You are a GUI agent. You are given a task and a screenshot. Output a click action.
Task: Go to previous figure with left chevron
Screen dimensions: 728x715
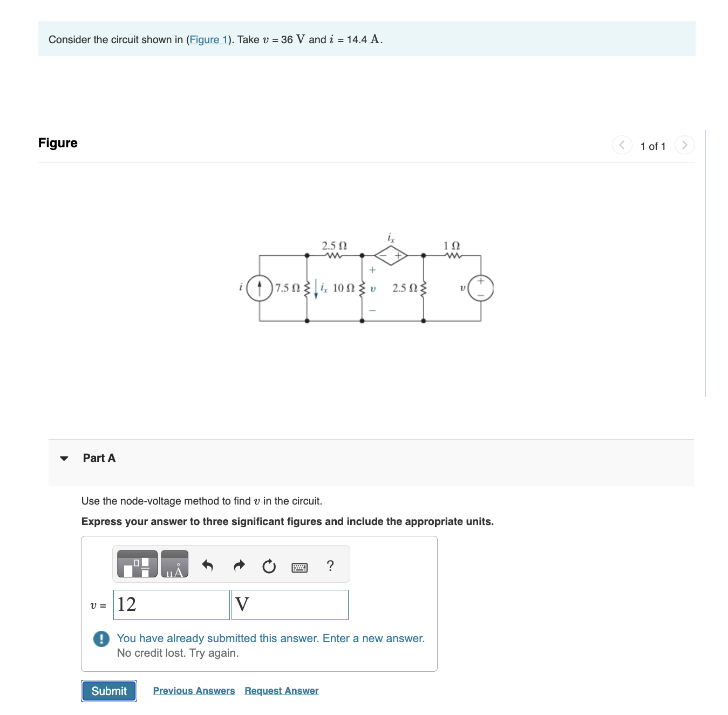622,145
